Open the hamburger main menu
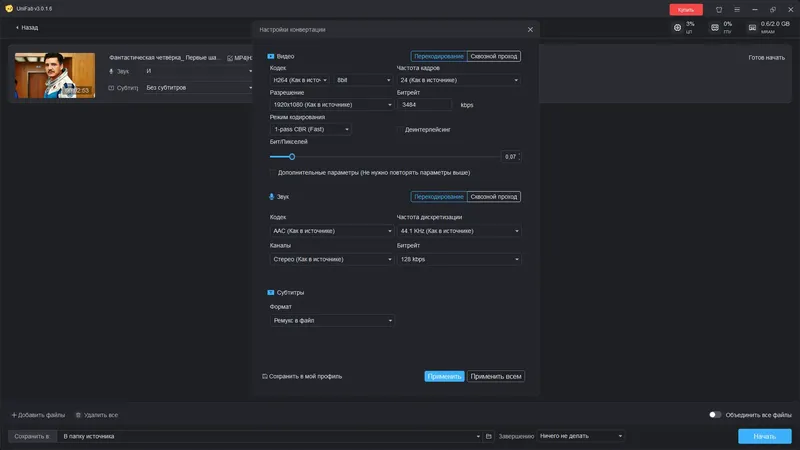The image size is (800, 450). tap(737, 9)
